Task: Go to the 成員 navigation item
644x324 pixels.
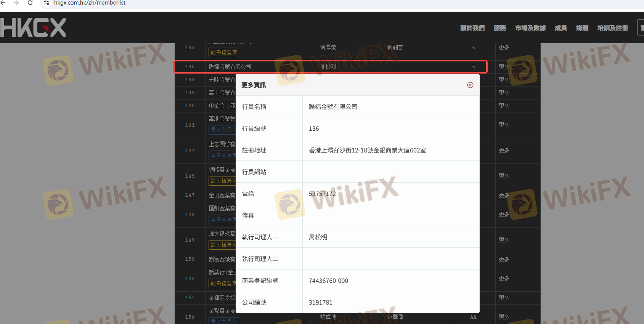Action: tap(560, 28)
